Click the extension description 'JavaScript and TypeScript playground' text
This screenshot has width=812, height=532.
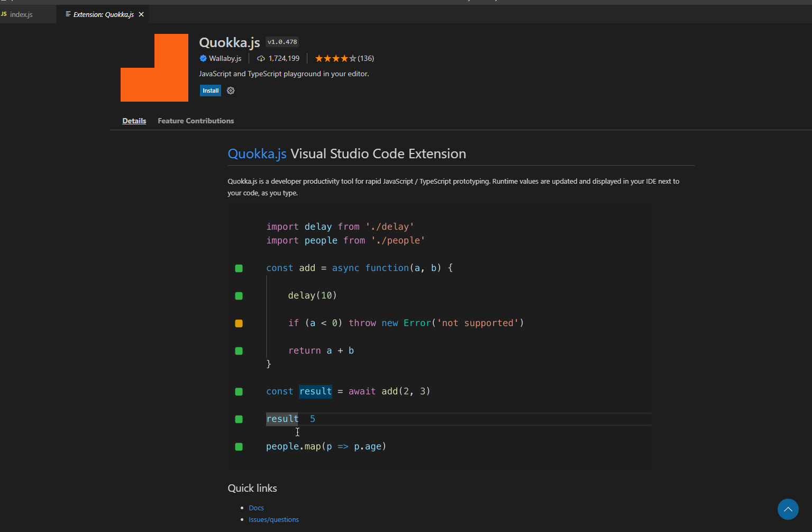pyautogui.click(x=284, y=74)
